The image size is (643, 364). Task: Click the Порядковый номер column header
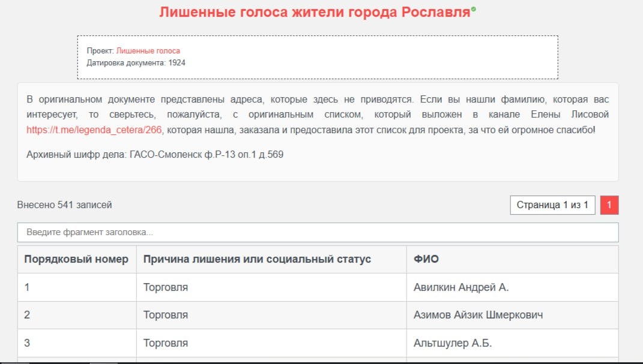[76, 259]
